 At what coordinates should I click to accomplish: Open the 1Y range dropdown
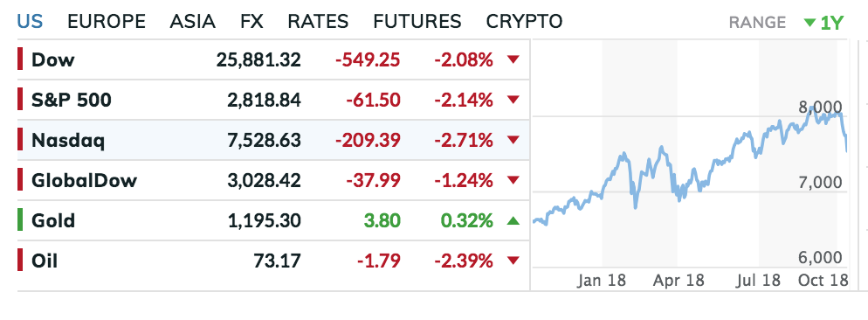click(x=823, y=23)
